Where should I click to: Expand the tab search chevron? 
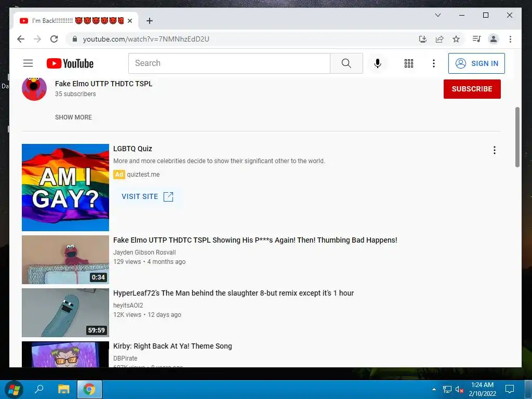(438, 15)
